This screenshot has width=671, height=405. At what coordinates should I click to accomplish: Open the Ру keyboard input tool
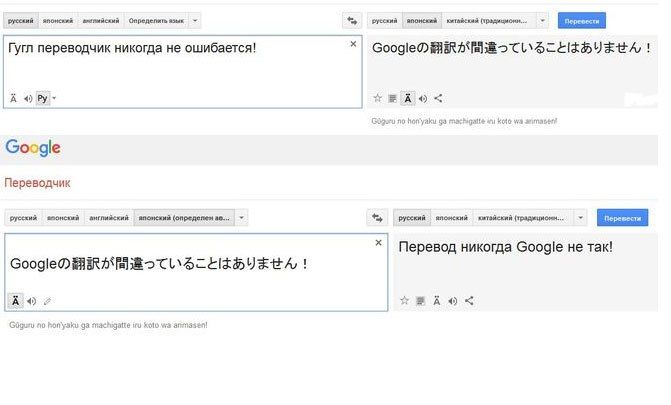(42, 98)
